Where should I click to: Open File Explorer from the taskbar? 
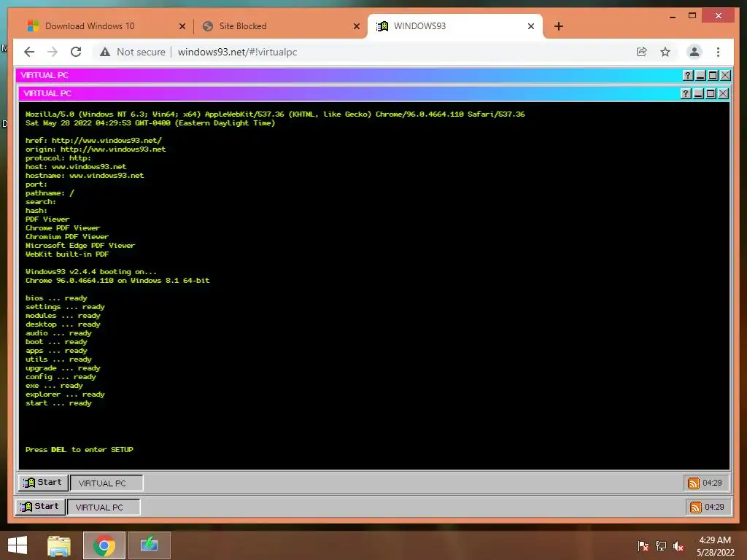tap(59, 545)
